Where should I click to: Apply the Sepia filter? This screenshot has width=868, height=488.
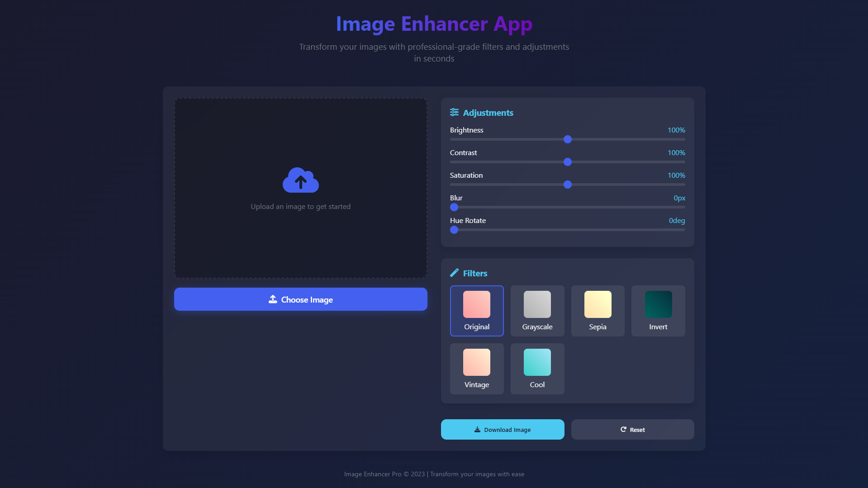[598, 311]
